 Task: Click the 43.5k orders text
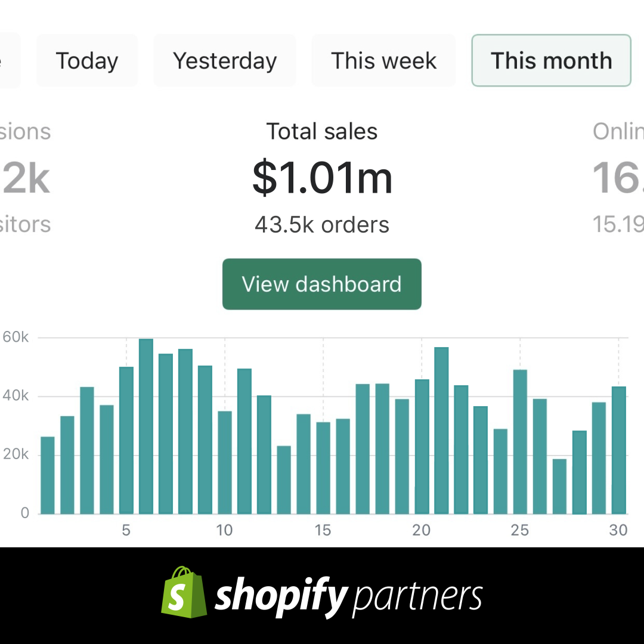pos(322,225)
